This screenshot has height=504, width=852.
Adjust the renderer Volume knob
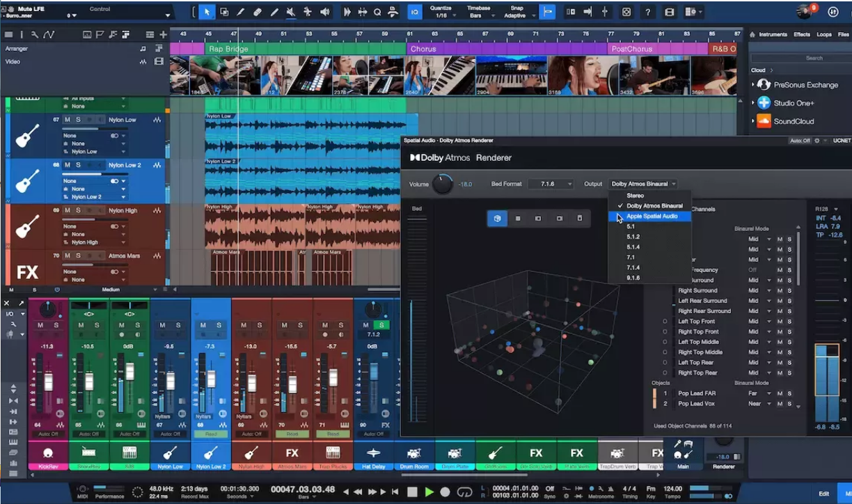pyautogui.click(x=441, y=183)
